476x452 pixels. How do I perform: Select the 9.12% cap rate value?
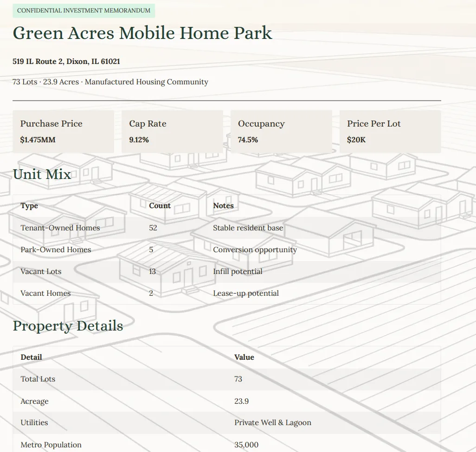click(x=139, y=140)
